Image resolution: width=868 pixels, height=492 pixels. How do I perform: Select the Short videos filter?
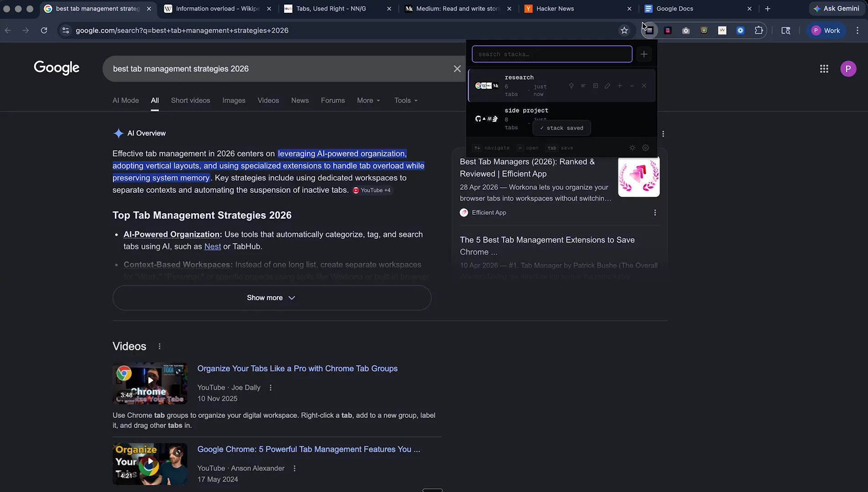tap(190, 100)
